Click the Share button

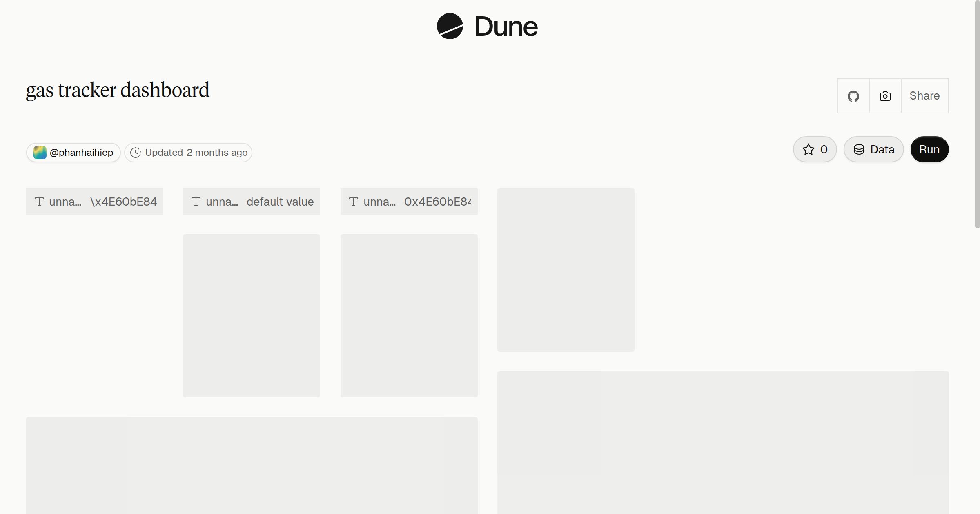(x=924, y=96)
